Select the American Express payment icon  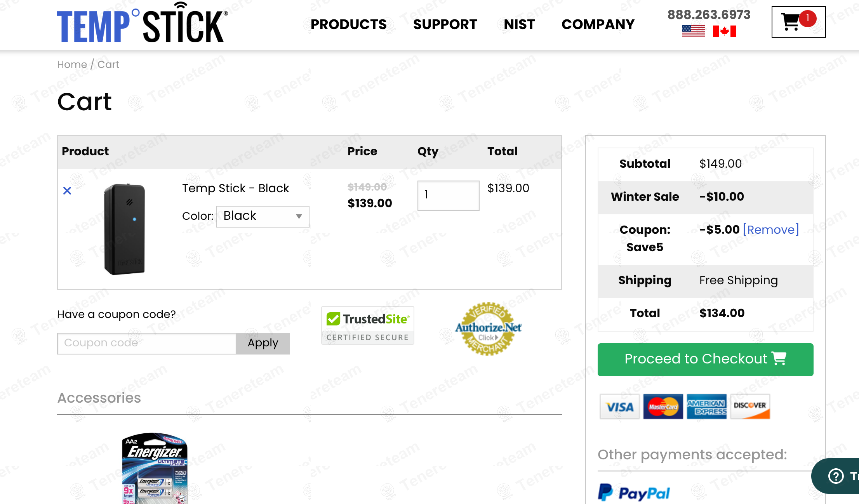tap(706, 407)
